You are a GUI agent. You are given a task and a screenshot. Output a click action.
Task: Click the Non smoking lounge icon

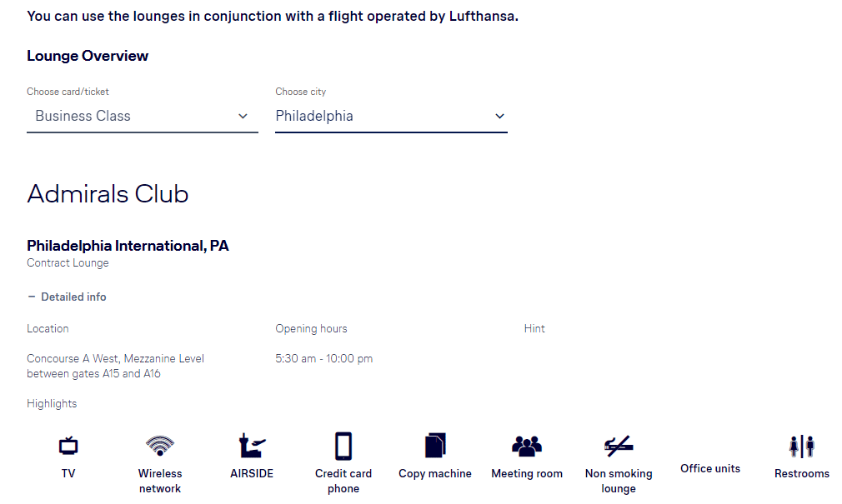pos(619,446)
